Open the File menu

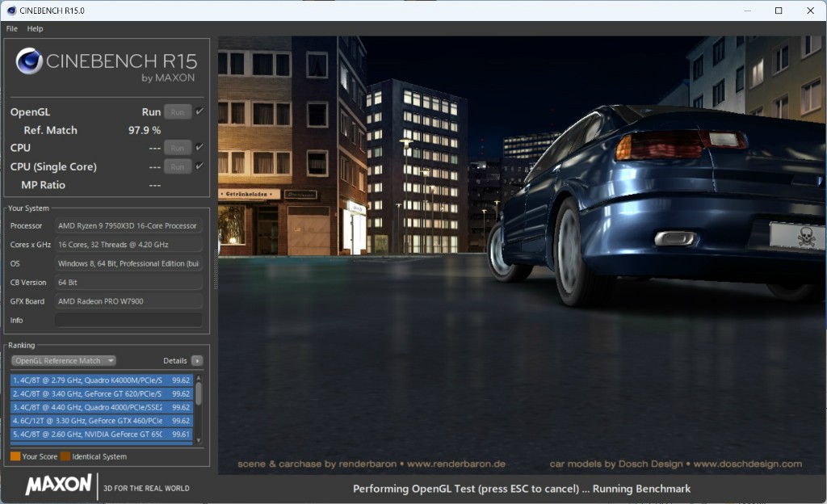11,28
